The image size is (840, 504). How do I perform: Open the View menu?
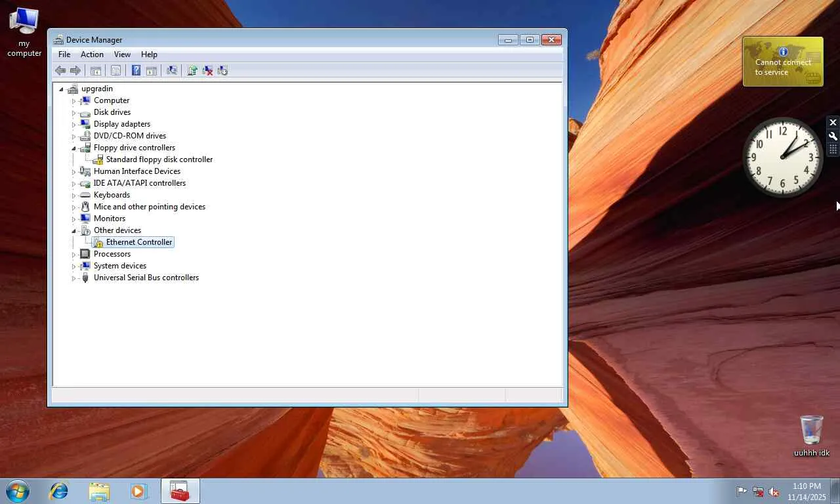tap(122, 54)
